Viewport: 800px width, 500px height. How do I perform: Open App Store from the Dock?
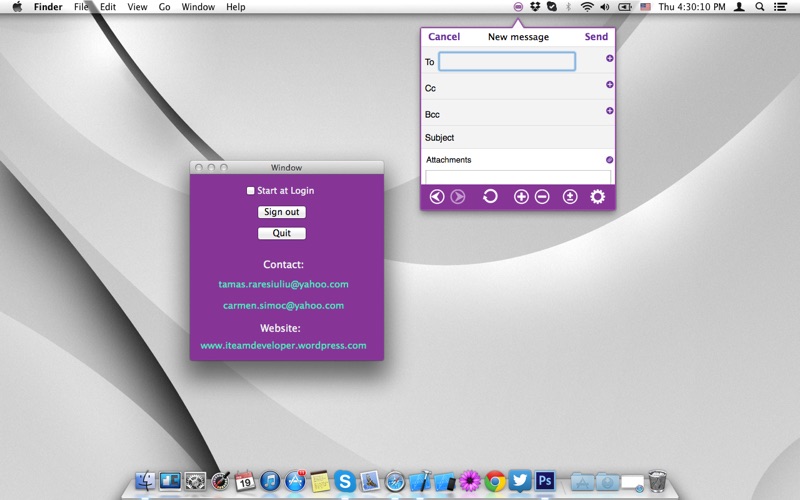coord(295,481)
